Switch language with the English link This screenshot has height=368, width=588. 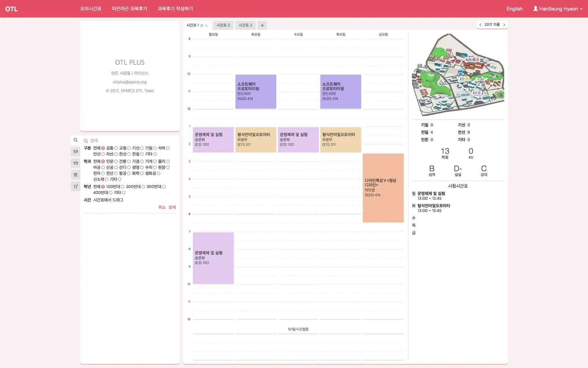pos(514,9)
